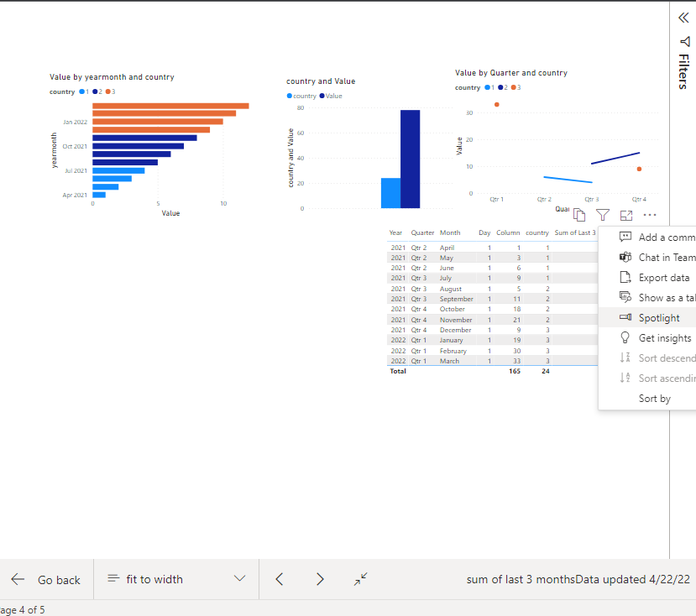696x616 pixels.
Task: Select the March row in the table
Action: (x=492, y=361)
